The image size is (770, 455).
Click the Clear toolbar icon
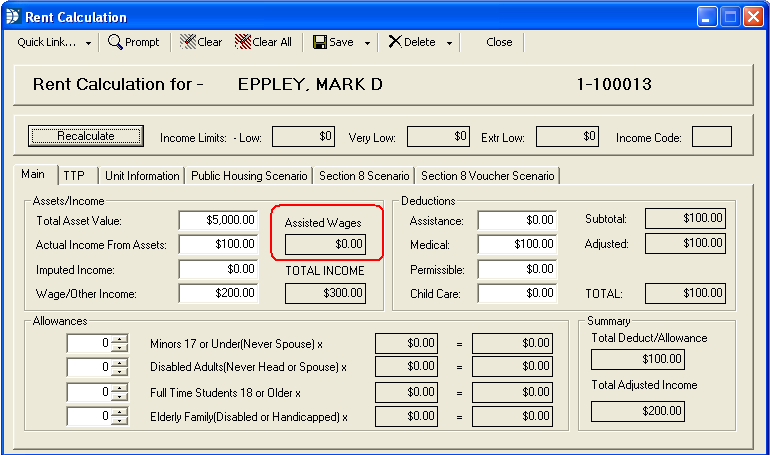click(x=187, y=42)
